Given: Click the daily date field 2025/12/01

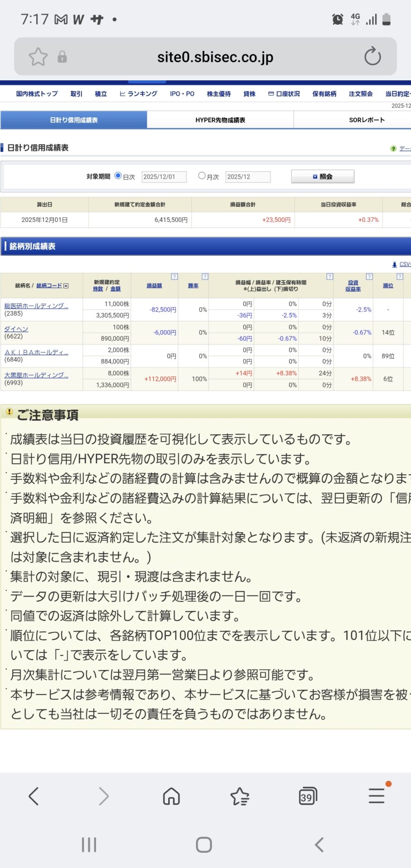Looking at the screenshot, I should [x=164, y=177].
